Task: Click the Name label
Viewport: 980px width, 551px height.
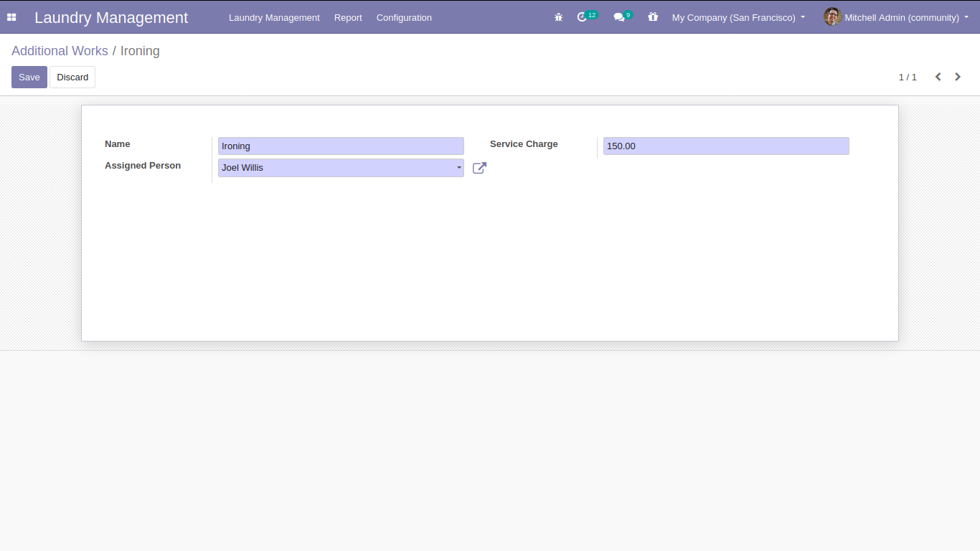Action: tap(118, 144)
